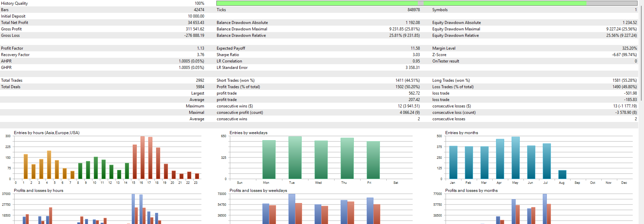Image resolution: width=644 pixels, height=224 pixels.
Task: Click the Maximal consecutive profit (count) value
Action: (x=410, y=113)
